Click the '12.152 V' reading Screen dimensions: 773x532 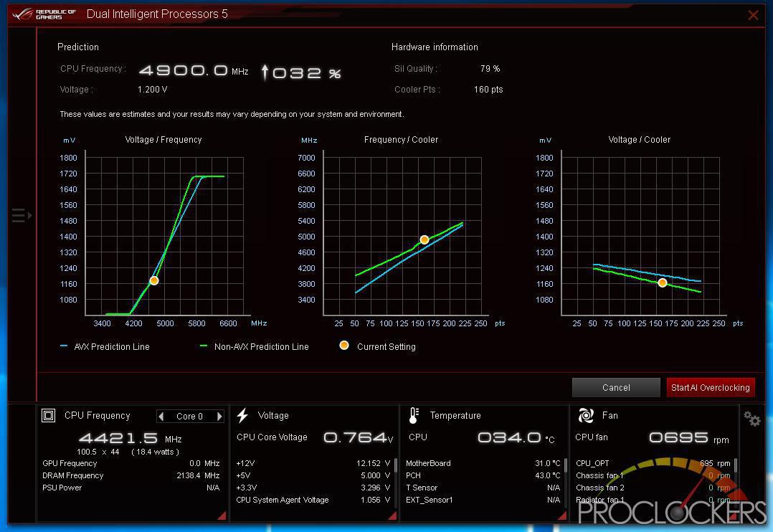373,463
